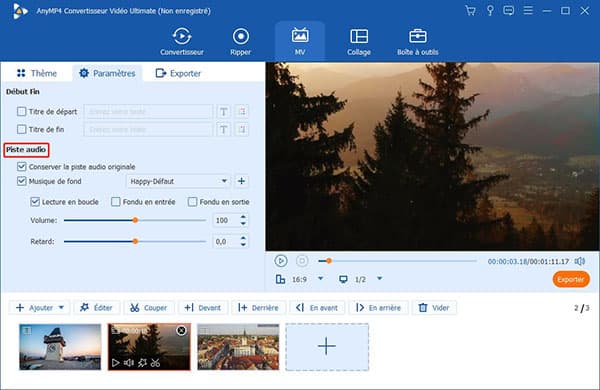Open the shopping cart icon

(470, 11)
